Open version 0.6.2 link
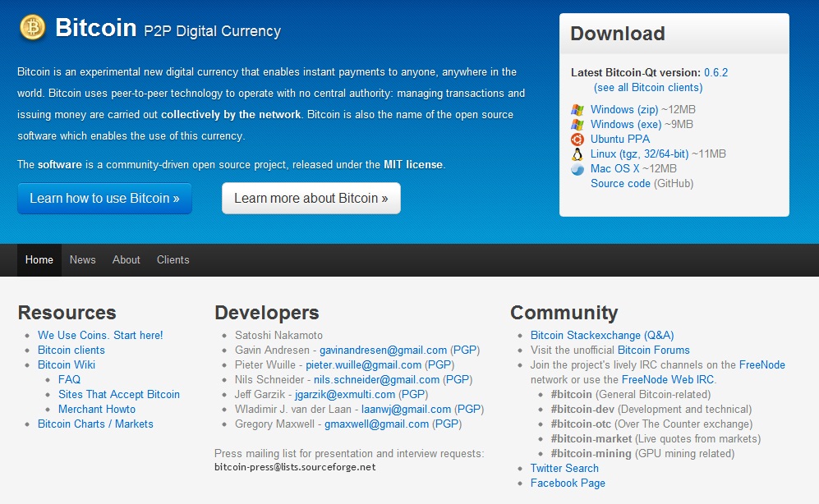819x504 pixels. click(x=715, y=72)
